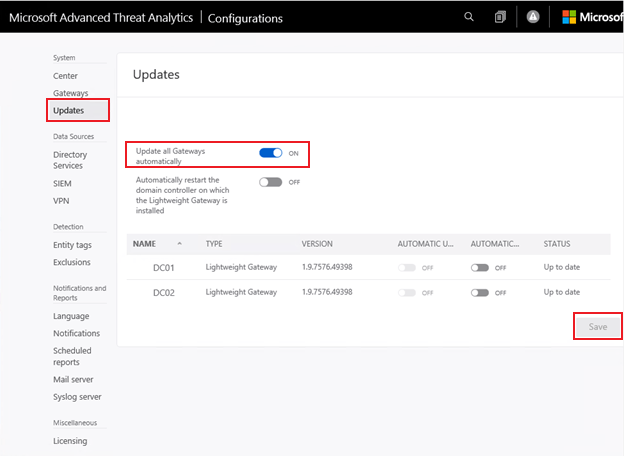Click the Microsoft logo
The width and height of the screenshot is (624, 456).
(570, 17)
